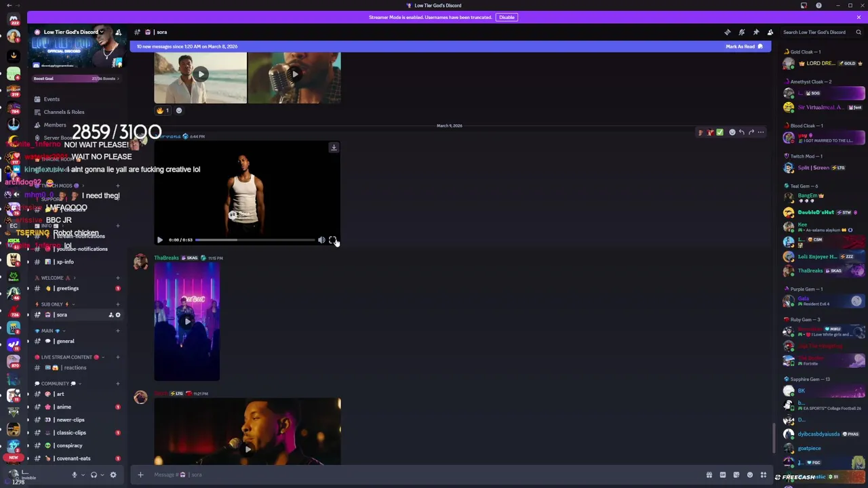Open headphone output options arrow
The image size is (868, 488).
pyautogui.click(x=102, y=475)
